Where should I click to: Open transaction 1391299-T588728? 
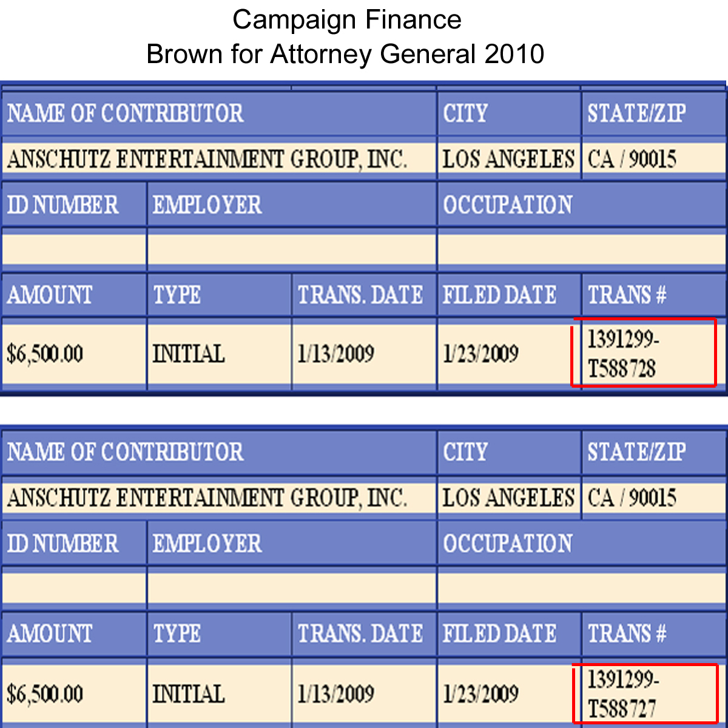pos(623,354)
